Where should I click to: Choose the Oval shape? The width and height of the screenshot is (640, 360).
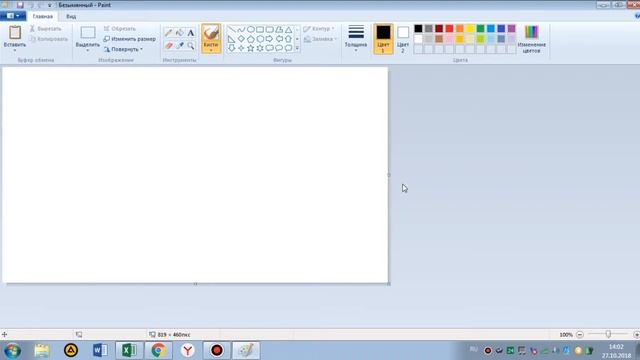[x=251, y=29]
